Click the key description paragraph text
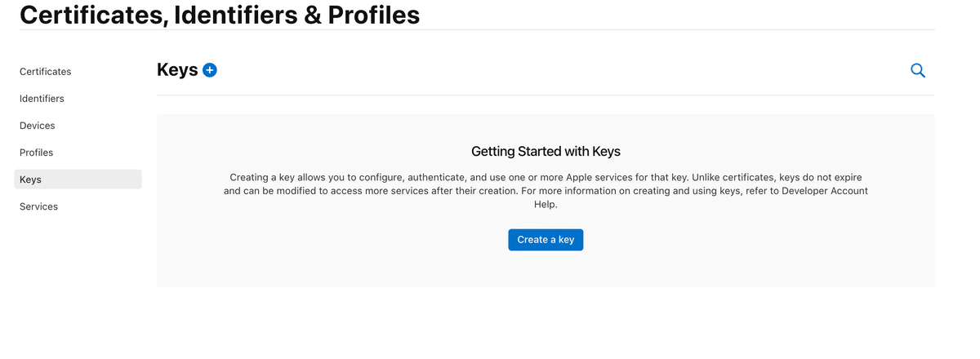The height and width of the screenshot is (359, 980). click(x=546, y=191)
